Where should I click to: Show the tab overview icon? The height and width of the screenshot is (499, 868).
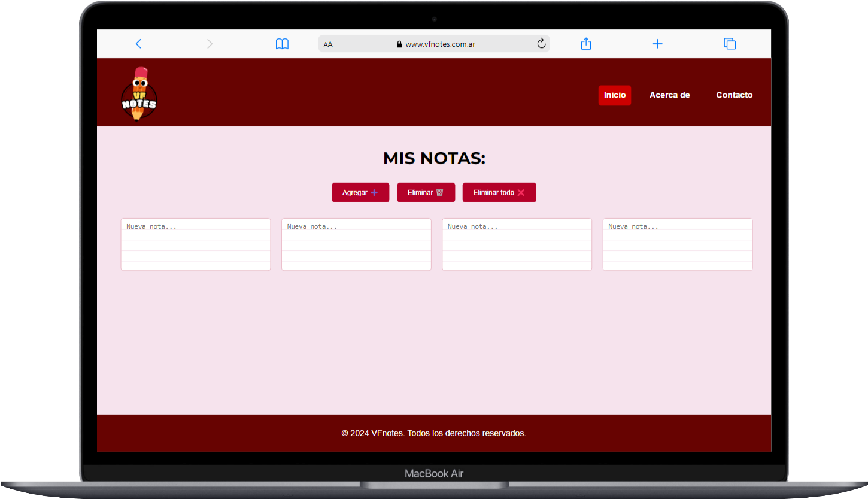point(730,43)
